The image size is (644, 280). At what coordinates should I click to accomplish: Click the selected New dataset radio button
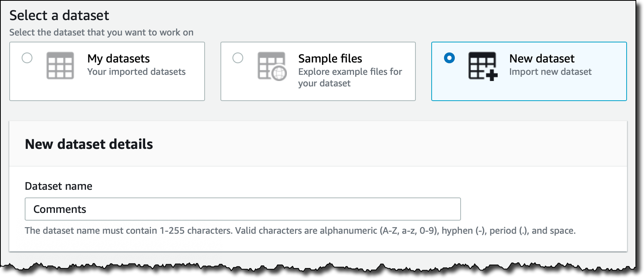449,58
